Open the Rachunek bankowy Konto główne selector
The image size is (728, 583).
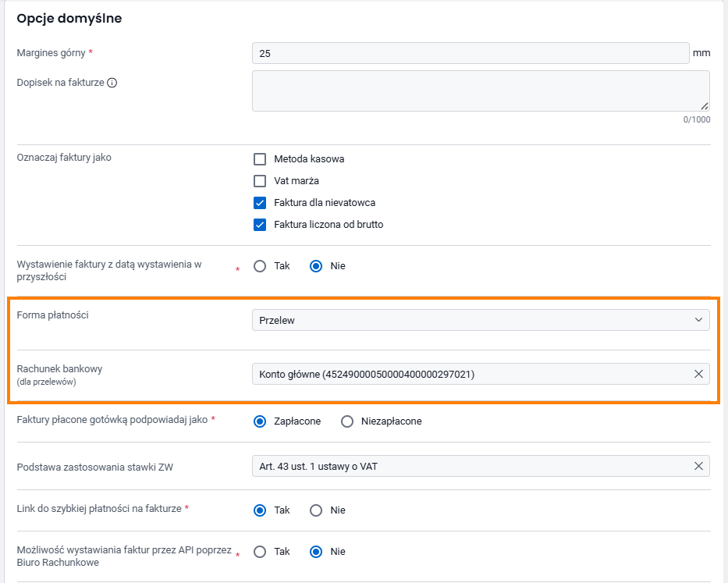(x=481, y=374)
